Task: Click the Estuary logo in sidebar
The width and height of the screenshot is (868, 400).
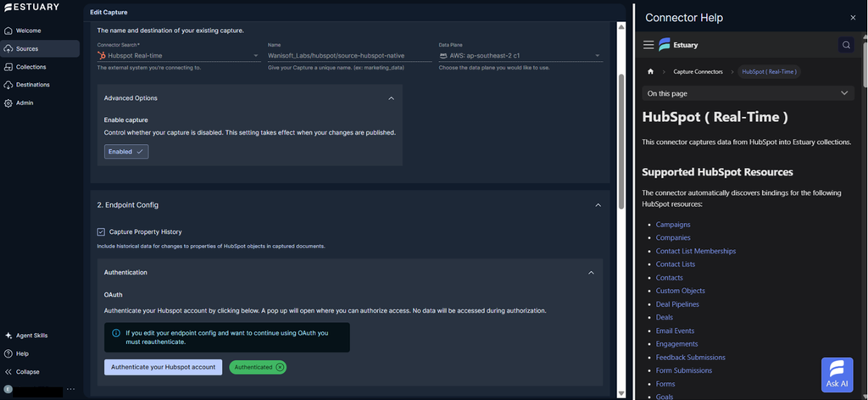Action: pyautogui.click(x=31, y=7)
